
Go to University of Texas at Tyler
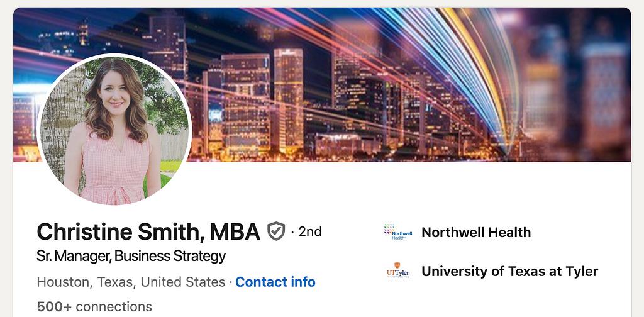coord(509,271)
